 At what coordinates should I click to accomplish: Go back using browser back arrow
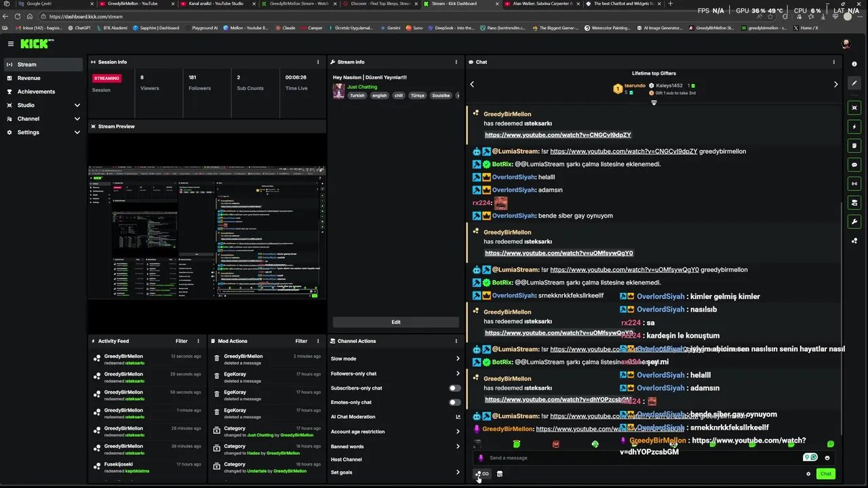6,16
